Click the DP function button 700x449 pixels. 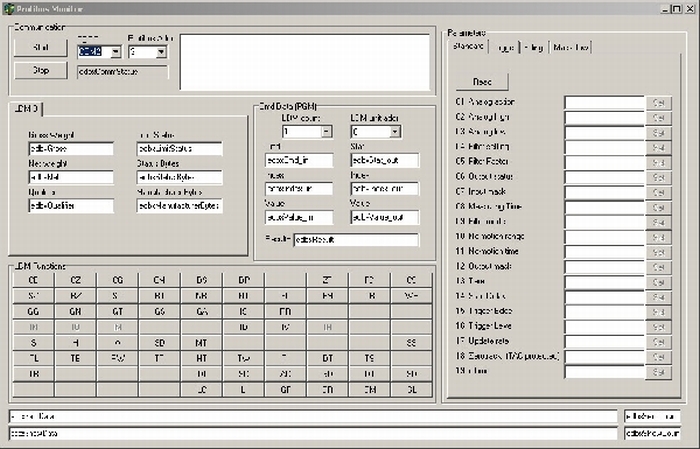point(243,280)
